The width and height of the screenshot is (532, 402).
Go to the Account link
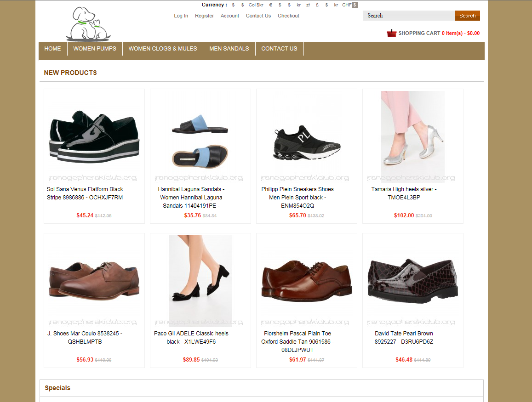[x=230, y=16]
